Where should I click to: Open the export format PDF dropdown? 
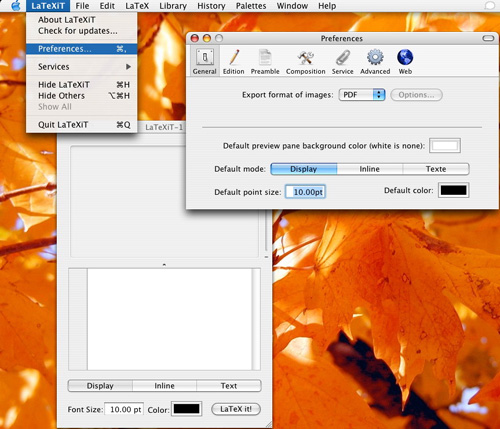[x=362, y=95]
